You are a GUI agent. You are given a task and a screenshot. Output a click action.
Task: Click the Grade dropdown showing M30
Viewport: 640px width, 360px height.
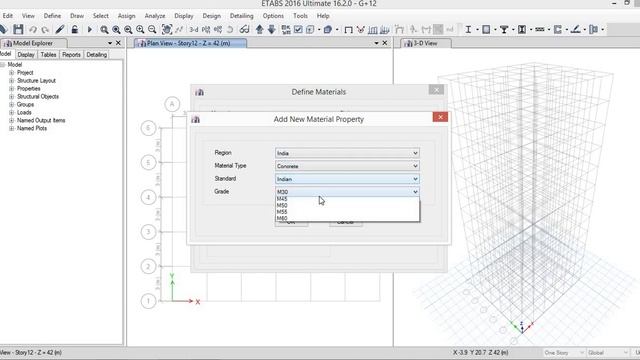(347, 192)
